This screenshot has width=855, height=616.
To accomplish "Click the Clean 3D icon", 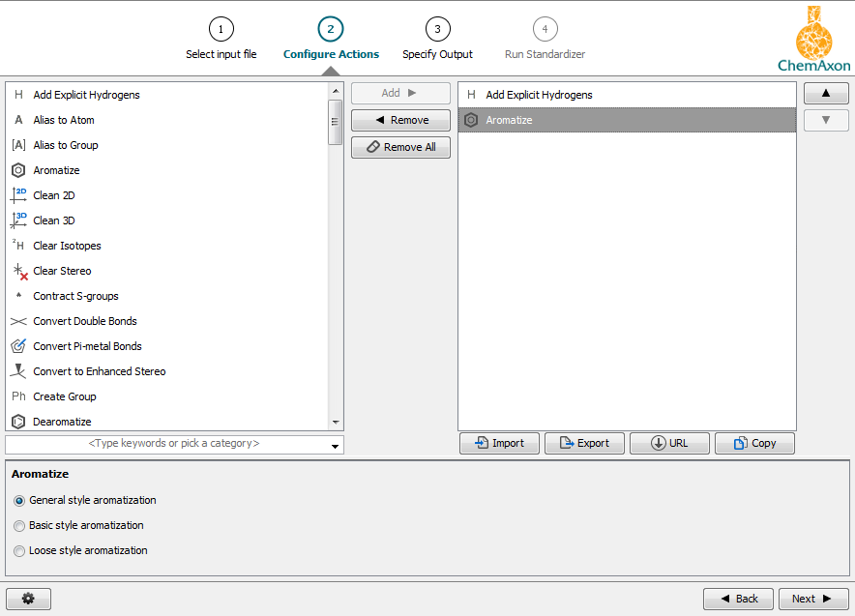I will click(x=17, y=220).
